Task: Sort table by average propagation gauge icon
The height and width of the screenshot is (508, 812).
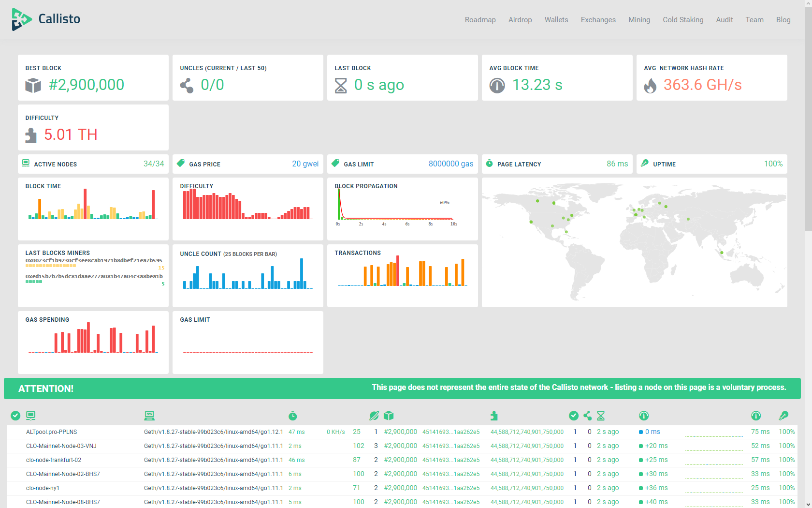Action: (x=756, y=416)
